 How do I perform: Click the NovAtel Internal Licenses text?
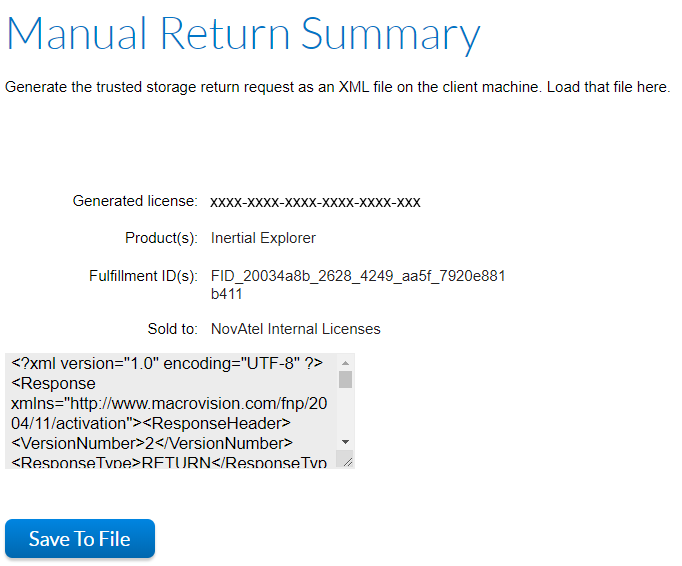pyautogui.click(x=295, y=329)
